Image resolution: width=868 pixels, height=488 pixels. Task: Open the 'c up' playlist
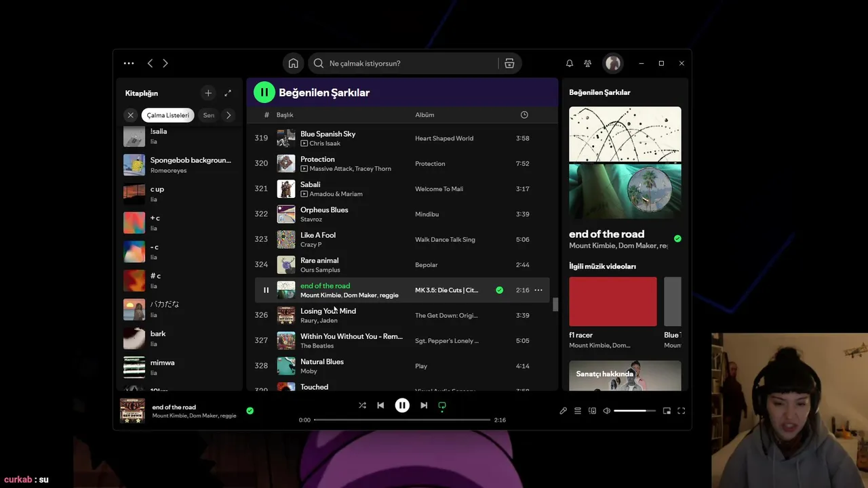(x=179, y=194)
